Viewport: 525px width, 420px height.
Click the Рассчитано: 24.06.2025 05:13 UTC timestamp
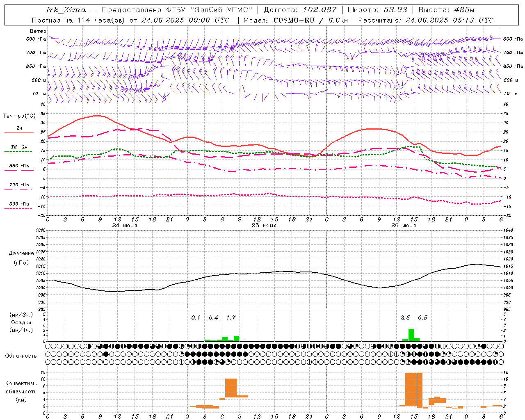tap(426, 20)
